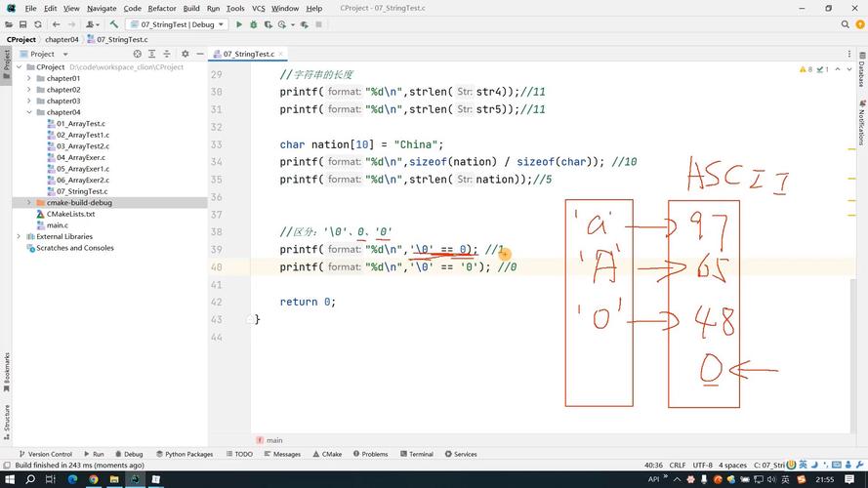The height and width of the screenshot is (488, 868).
Task: Collapse all in the Project panel
Action: click(x=166, y=54)
